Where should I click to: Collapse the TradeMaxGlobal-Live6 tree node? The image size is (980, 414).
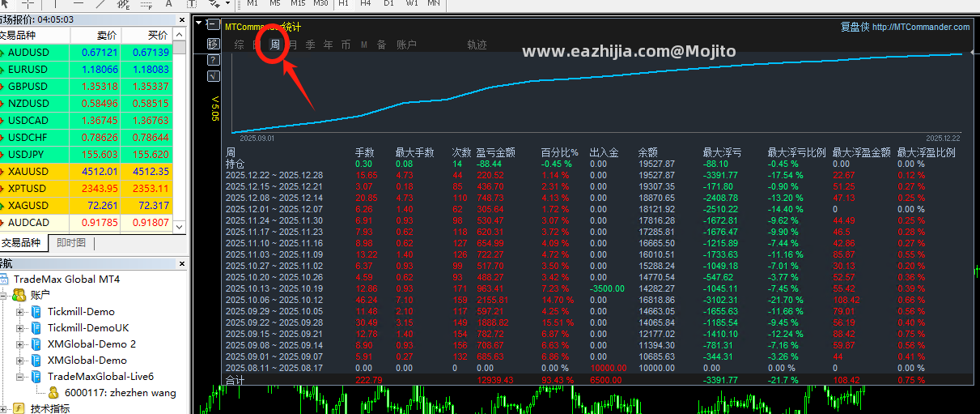coord(20,376)
